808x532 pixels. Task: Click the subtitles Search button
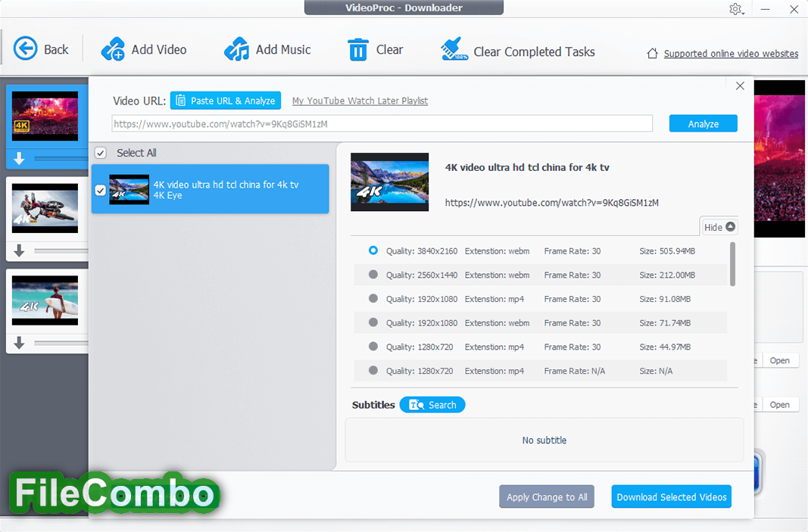pos(432,405)
